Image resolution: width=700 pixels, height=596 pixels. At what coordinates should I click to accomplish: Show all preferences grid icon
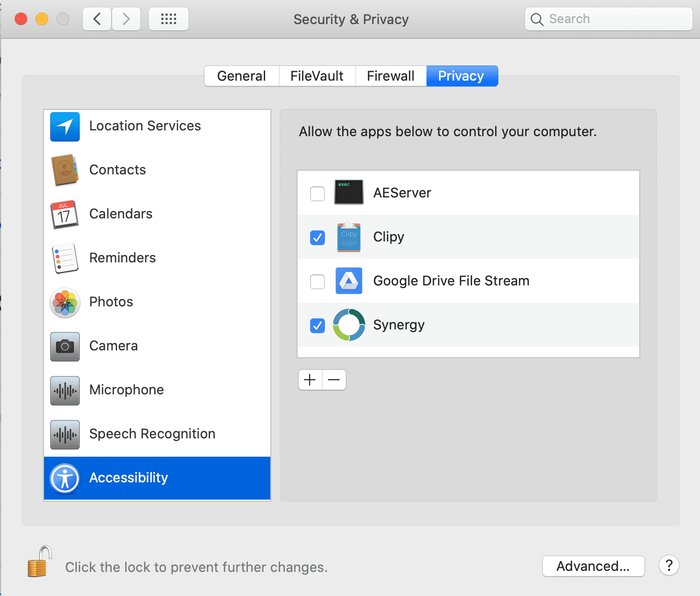[169, 19]
